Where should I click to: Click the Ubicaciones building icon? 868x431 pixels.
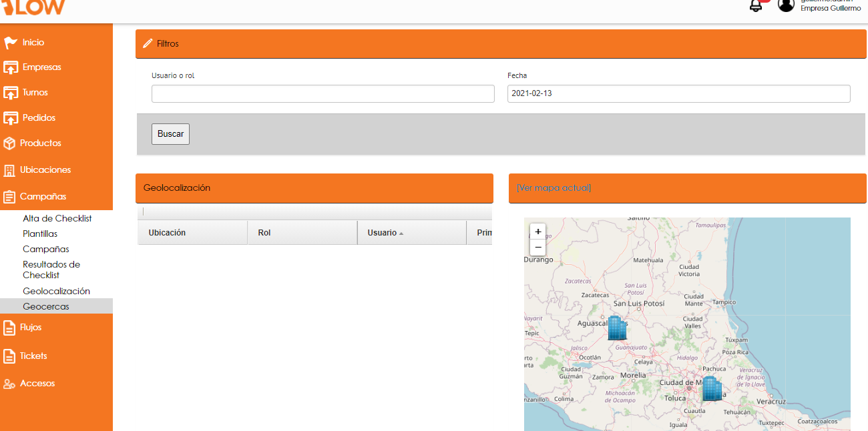tap(9, 170)
